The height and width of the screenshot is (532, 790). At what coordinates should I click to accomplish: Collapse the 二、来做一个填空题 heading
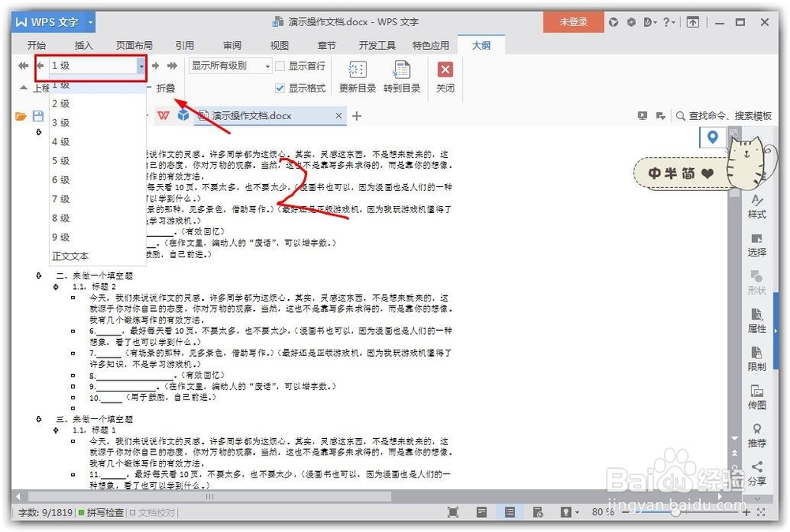(x=39, y=275)
